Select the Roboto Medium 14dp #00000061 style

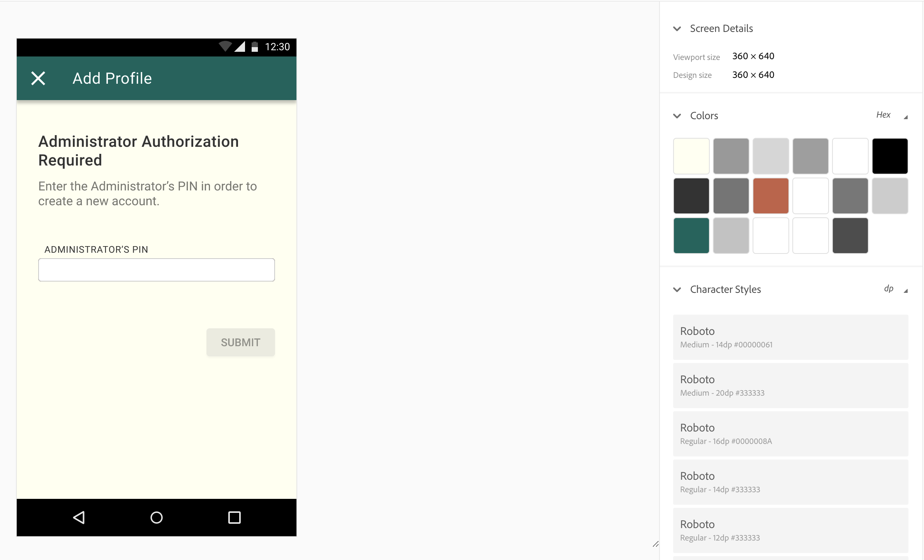pos(791,337)
